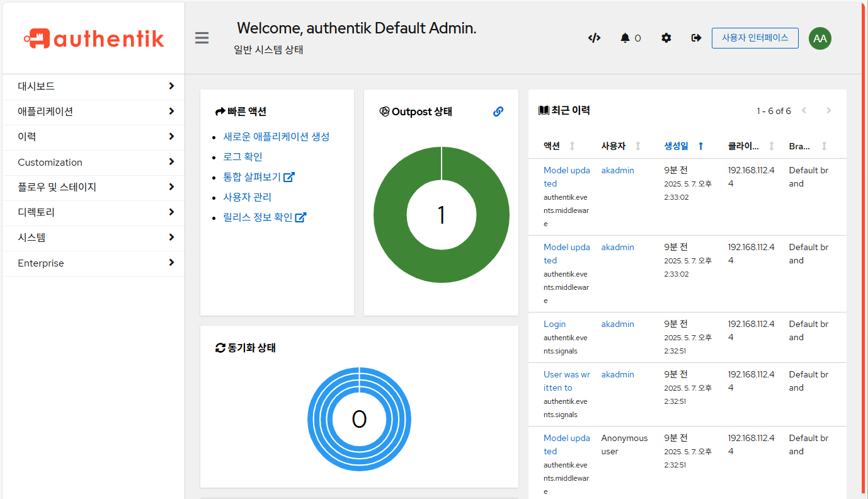Open the notifications bell
868x499 pixels.
[x=625, y=38]
